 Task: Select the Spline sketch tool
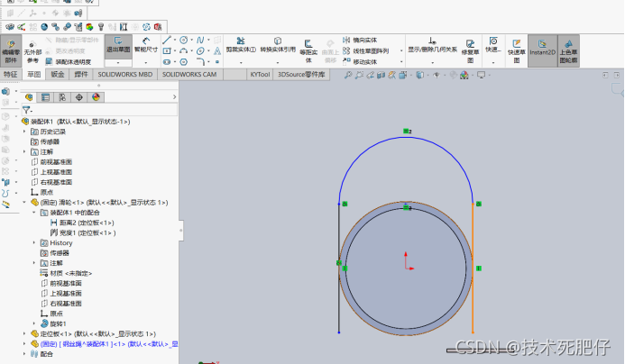tap(200, 40)
